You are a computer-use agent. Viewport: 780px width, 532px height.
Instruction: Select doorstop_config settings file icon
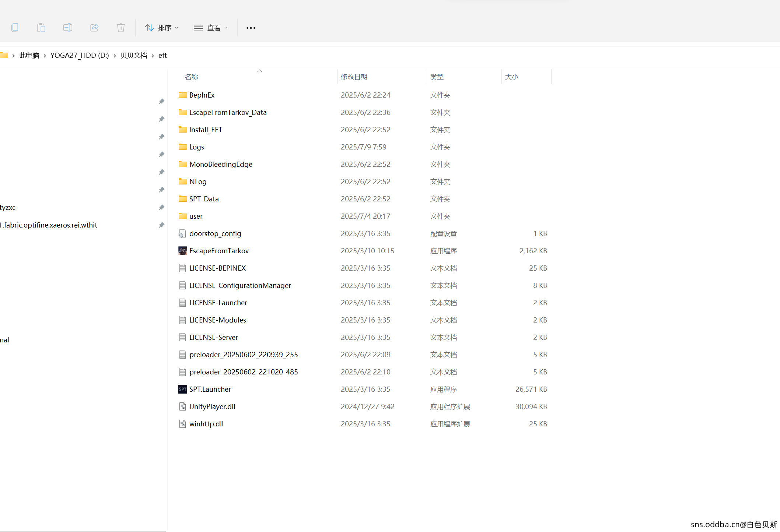click(x=182, y=233)
